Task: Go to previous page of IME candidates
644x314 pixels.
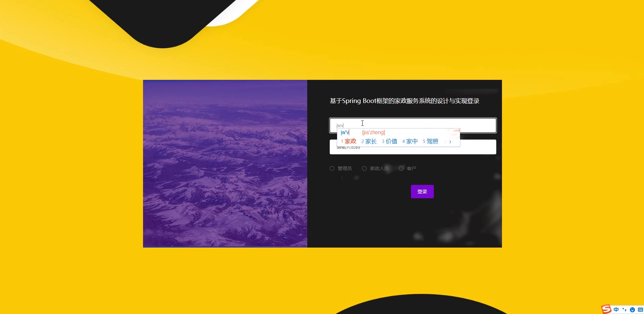Action: (446, 142)
